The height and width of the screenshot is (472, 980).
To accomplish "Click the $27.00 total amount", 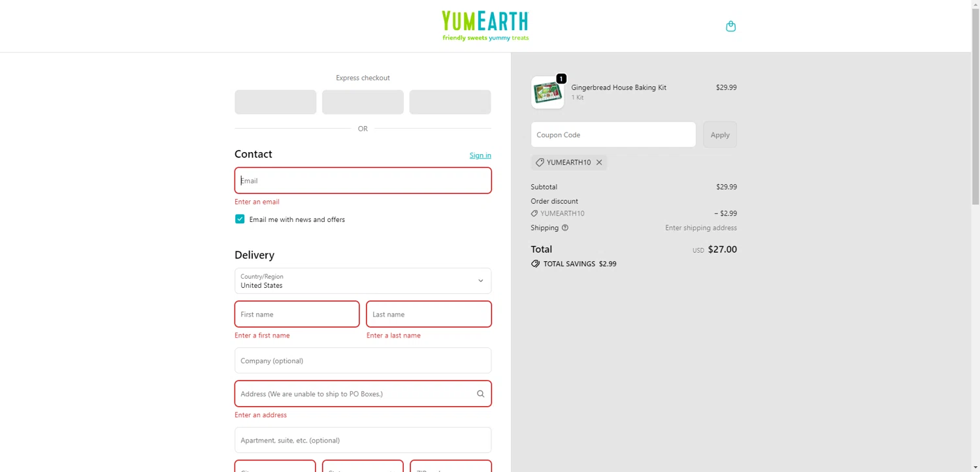I will click(723, 249).
